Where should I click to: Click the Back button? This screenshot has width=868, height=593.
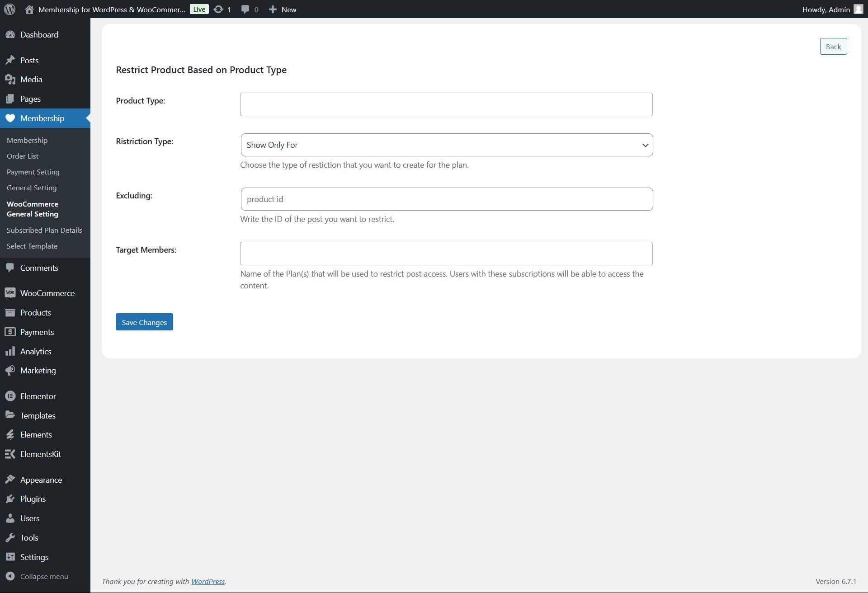pos(833,47)
